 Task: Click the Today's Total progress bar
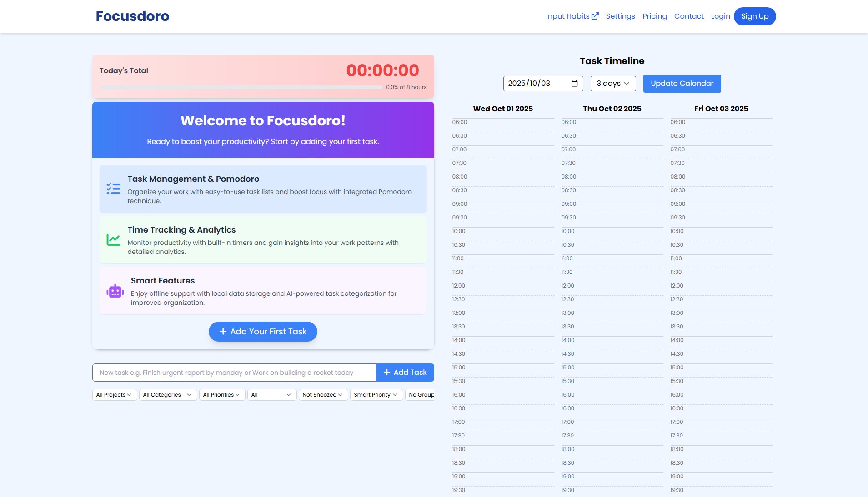241,87
